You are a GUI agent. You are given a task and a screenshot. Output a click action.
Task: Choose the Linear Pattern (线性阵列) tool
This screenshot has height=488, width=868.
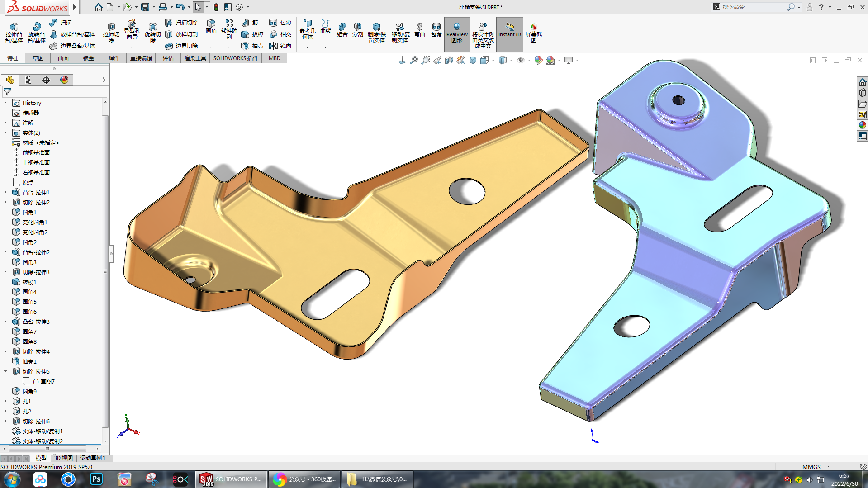[229, 29]
